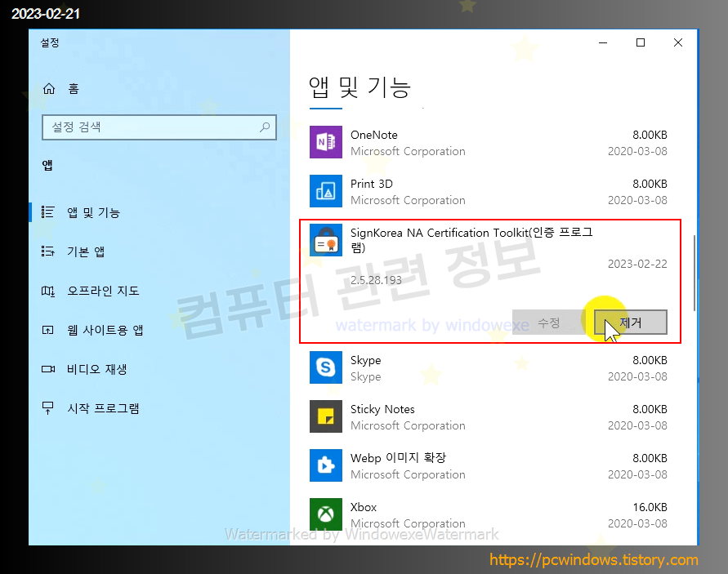Click the 제거 uninstall button

click(631, 323)
